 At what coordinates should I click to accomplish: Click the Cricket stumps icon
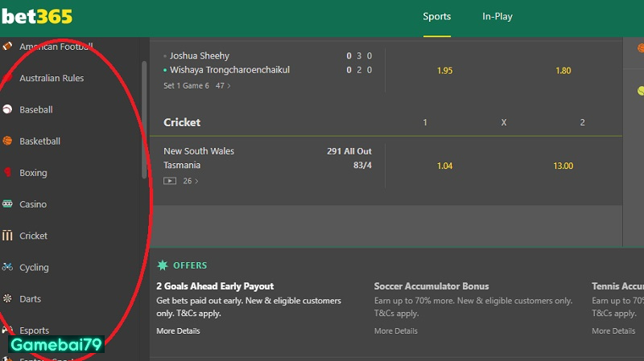(7, 236)
